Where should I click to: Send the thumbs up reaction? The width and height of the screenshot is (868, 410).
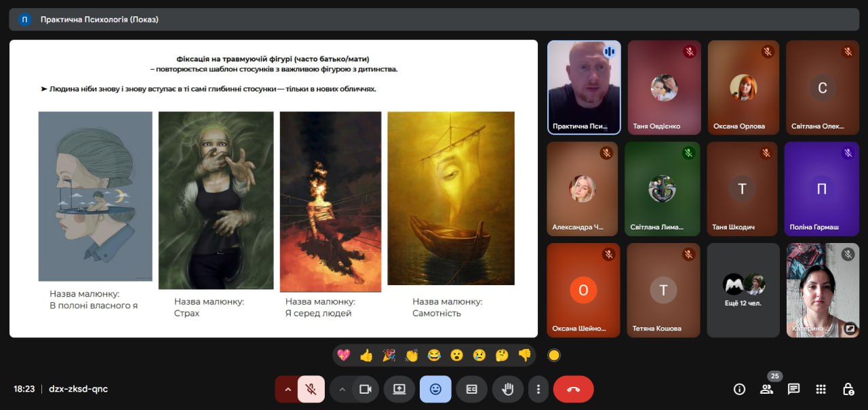click(x=366, y=355)
